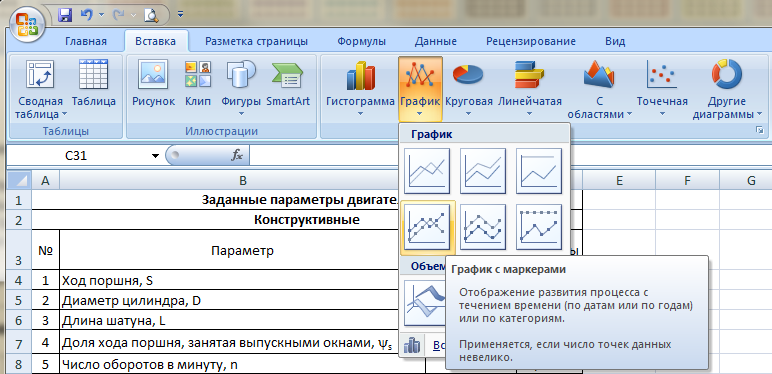772x374 pixels.
Task: Click cell 'Ход поршня, S'
Action: point(242,280)
